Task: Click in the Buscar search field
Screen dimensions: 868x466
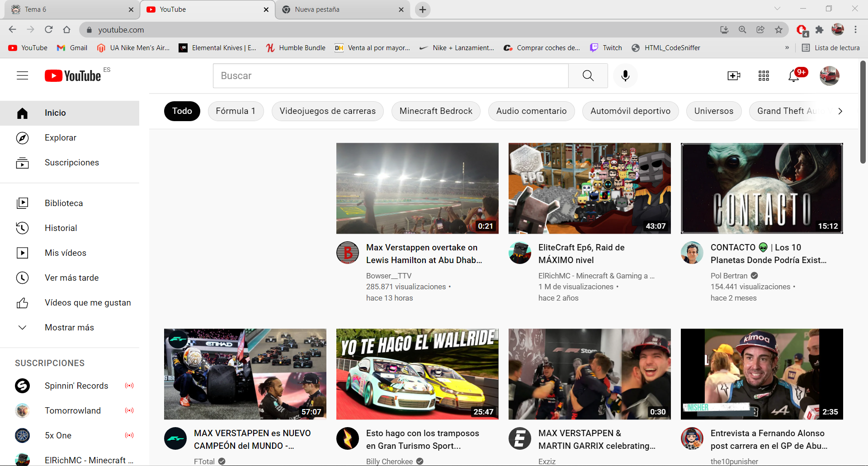Action: tap(391, 75)
